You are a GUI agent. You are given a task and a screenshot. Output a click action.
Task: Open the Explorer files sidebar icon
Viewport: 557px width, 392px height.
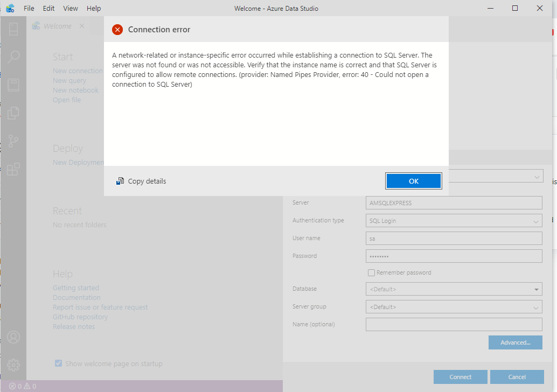tap(13, 113)
